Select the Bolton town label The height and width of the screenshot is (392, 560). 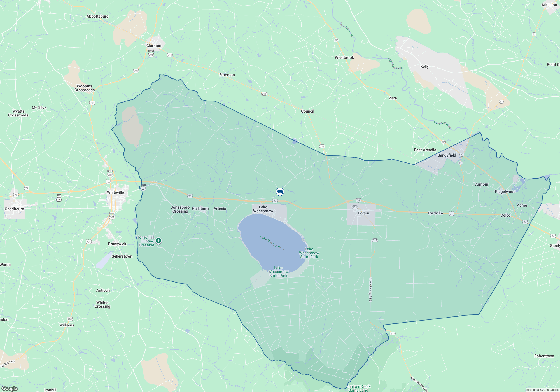pos(363,213)
